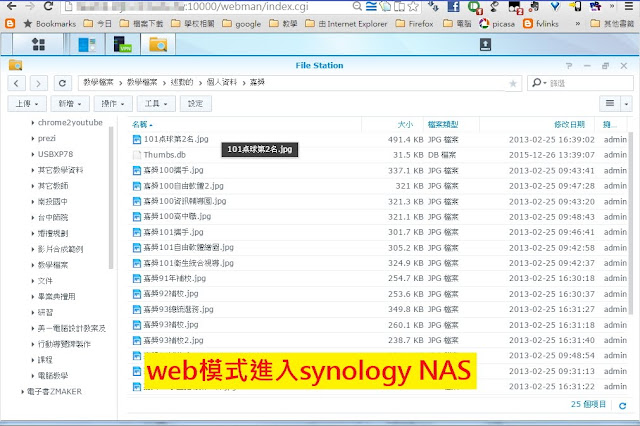Add current path to favorites star
640x426 pixels.
pos(513,84)
